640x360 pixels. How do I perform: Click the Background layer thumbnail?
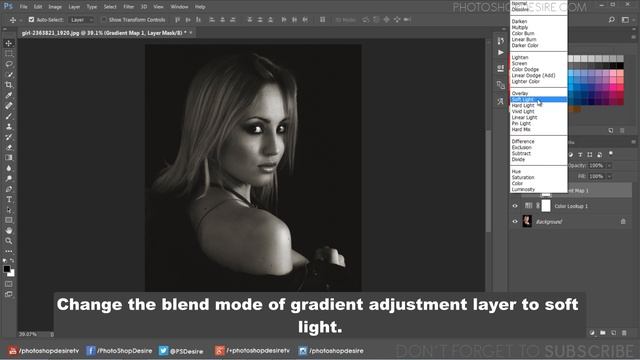point(527,222)
